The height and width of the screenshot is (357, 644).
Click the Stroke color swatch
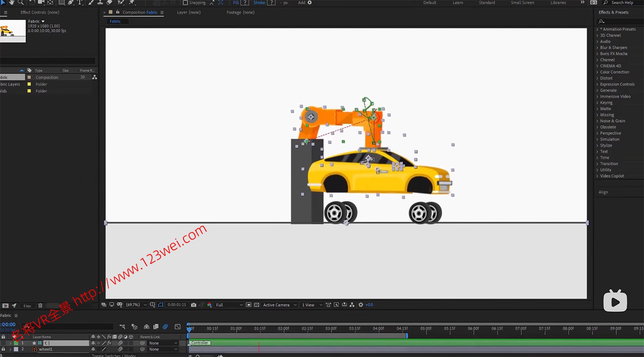click(x=271, y=3)
